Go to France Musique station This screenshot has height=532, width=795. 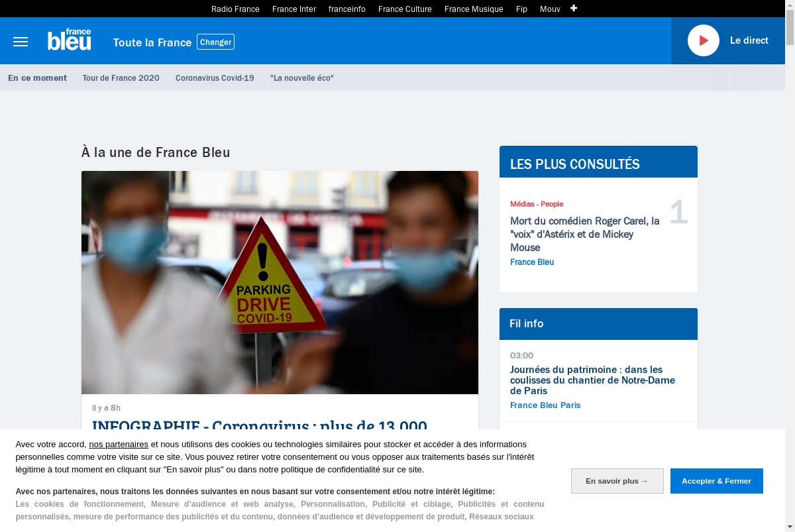[474, 9]
